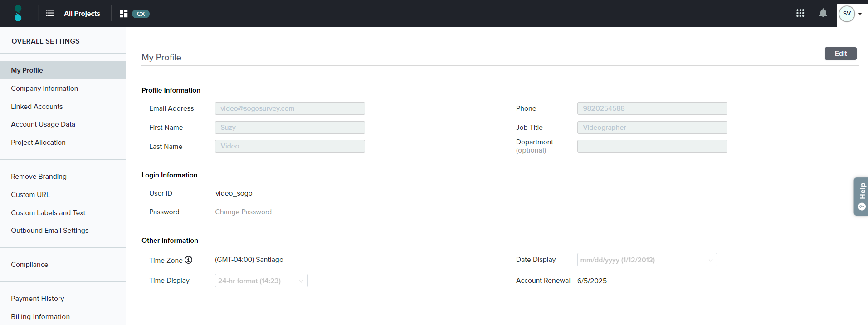Open Linked Accounts settings
Image resolution: width=868 pixels, height=325 pixels.
click(37, 107)
